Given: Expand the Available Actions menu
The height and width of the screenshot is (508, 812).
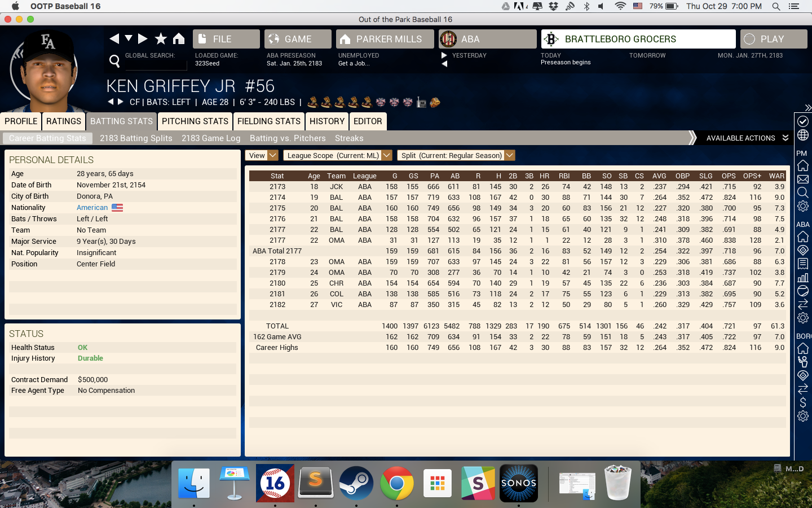Looking at the screenshot, I should click(x=747, y=138).
